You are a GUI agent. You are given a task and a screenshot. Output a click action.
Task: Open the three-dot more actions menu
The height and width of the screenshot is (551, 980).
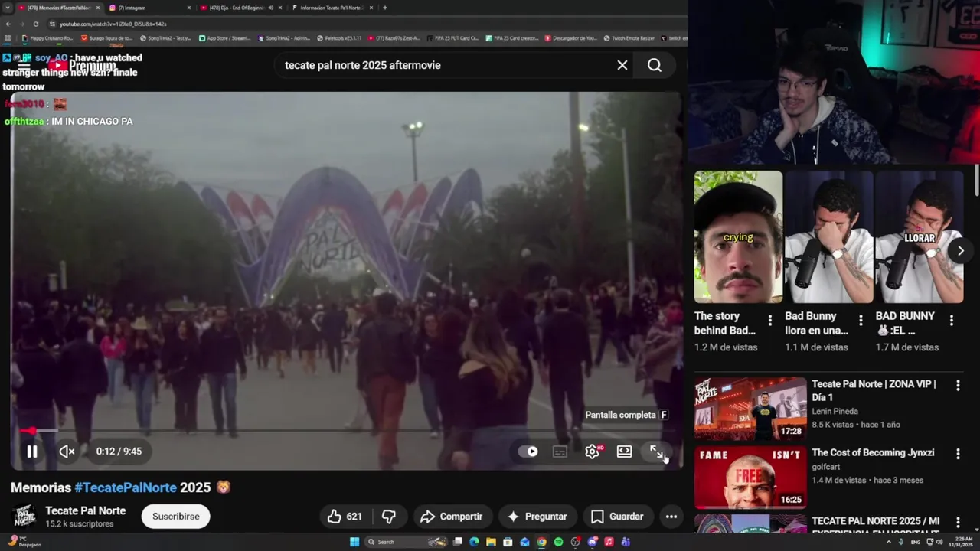pyautogui.click(x=671, y=517)
